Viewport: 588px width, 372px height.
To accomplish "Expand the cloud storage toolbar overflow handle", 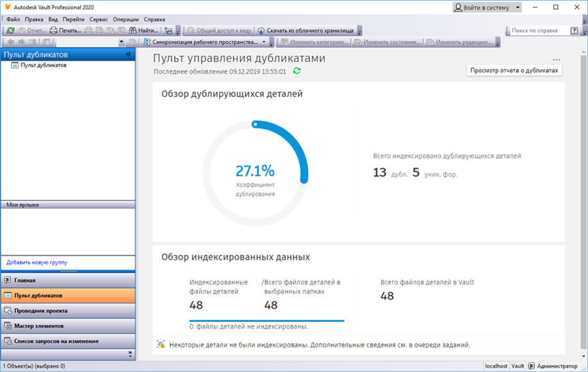I will pyautogui.click(x=359, y=31).
